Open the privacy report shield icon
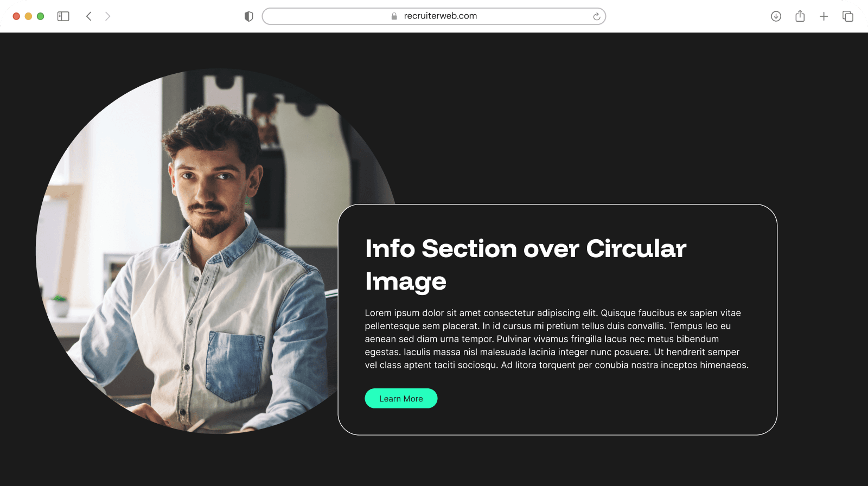The image size is (868, 486). click(x=249, y=16)
